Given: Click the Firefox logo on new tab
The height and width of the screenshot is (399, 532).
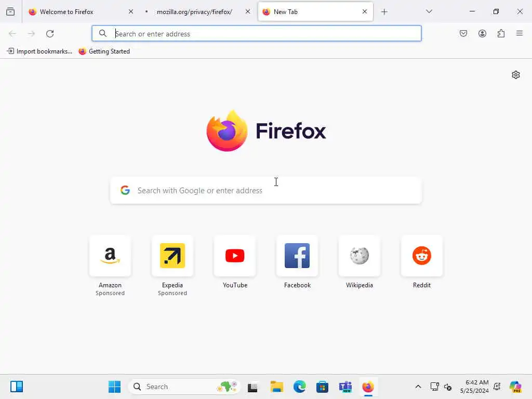Looking at the screenshot, I should (x=267, y=131).
